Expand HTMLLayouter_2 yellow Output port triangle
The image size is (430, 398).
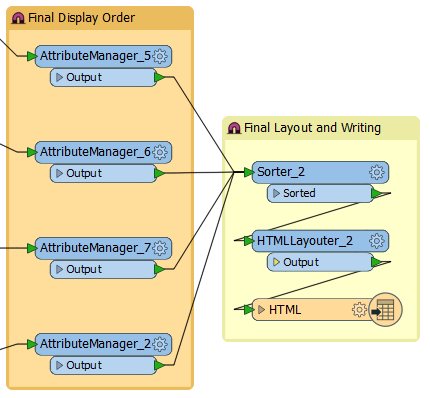coord(276,262)
